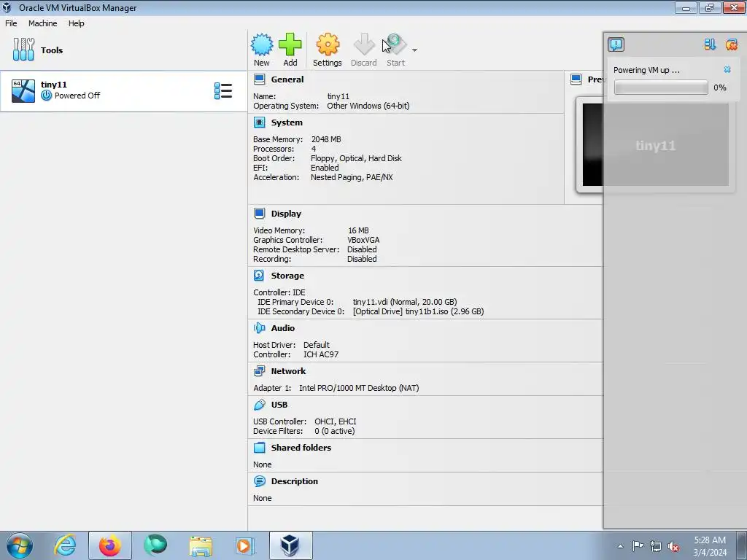Open Firefox from the taskbar

(x=109, y=545)
